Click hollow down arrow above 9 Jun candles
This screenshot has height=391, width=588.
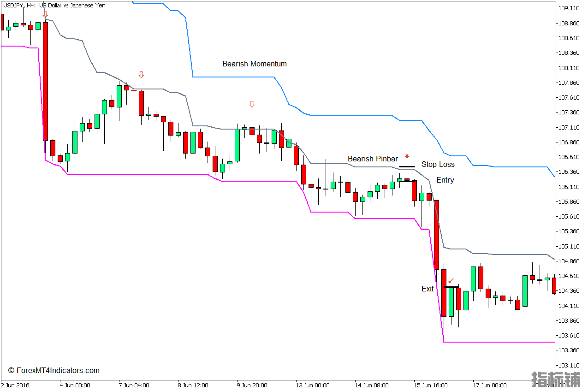coord(252,105)
